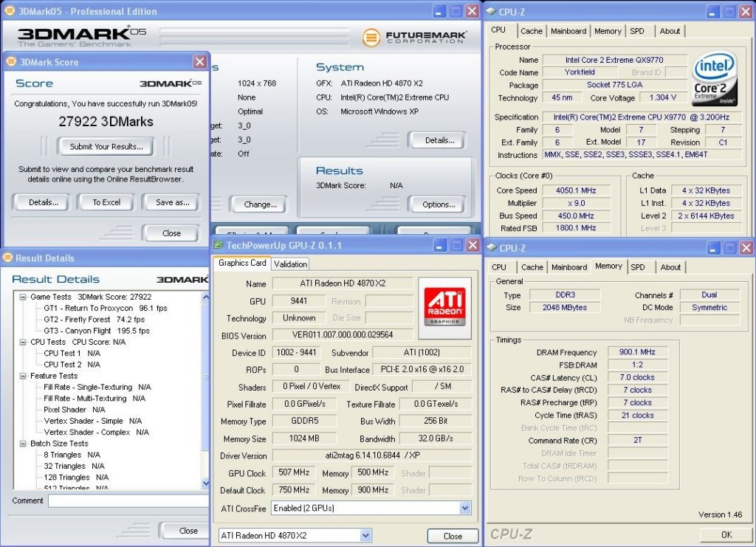Click the Change settings button
The image size is (756, 547).
260,204
